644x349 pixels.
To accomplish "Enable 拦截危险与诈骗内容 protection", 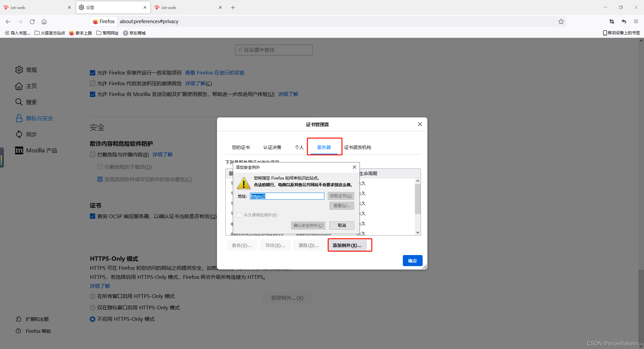I will coord(93,154).
